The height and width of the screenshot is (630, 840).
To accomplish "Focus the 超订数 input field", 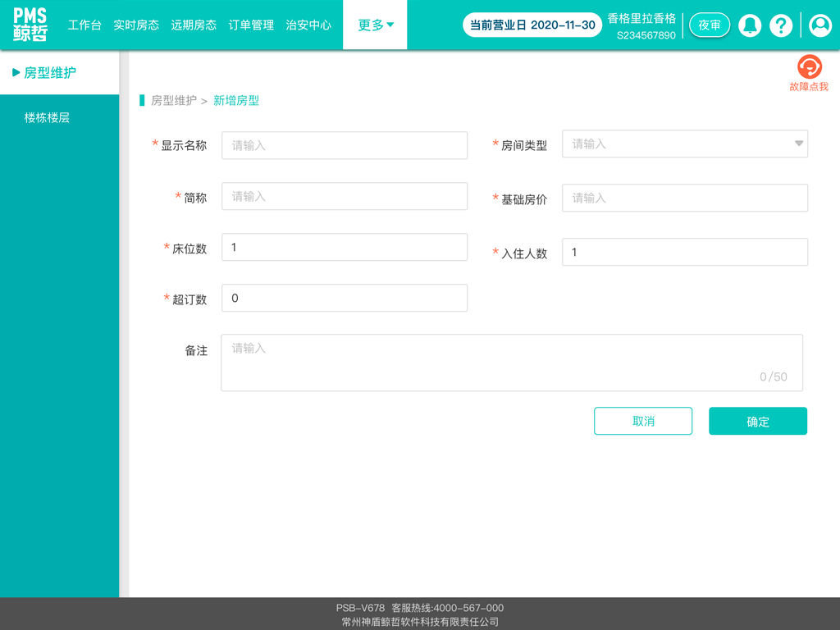I will tap(345, 298).
